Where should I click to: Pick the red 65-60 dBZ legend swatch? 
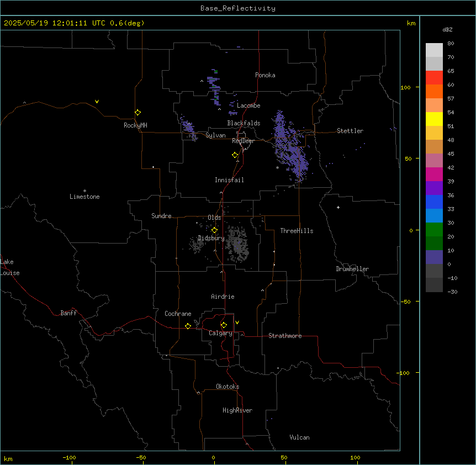tap(434, 78)
